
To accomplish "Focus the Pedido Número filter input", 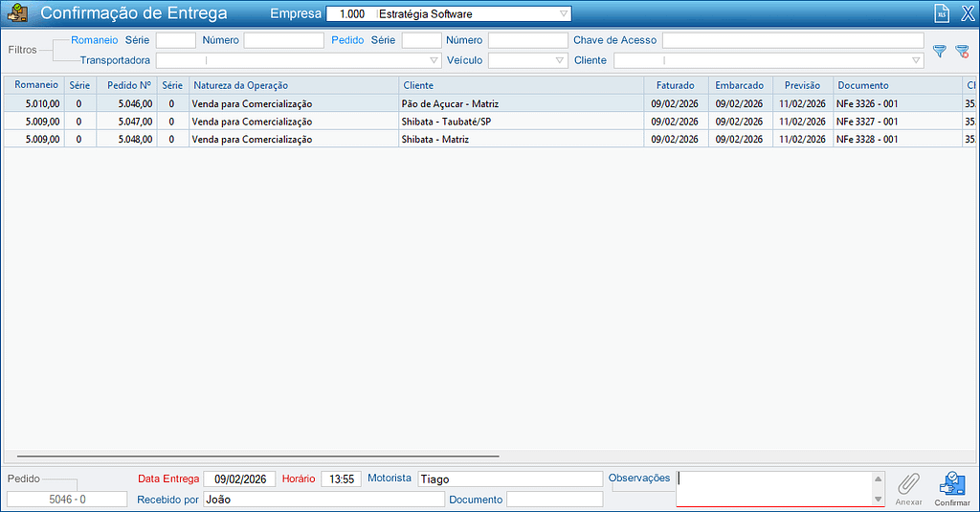I will (x=527, y=40).
